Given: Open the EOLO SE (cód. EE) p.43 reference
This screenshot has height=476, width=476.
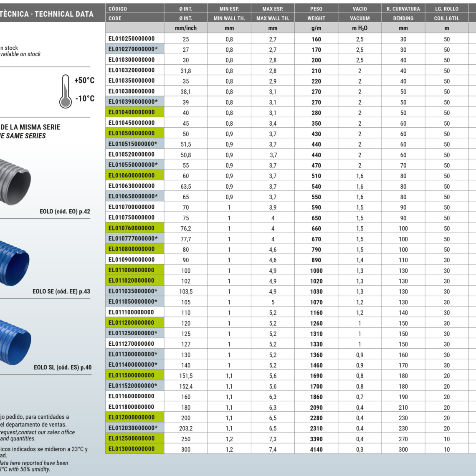Looking at the screenshot, I should coord(61,291).
